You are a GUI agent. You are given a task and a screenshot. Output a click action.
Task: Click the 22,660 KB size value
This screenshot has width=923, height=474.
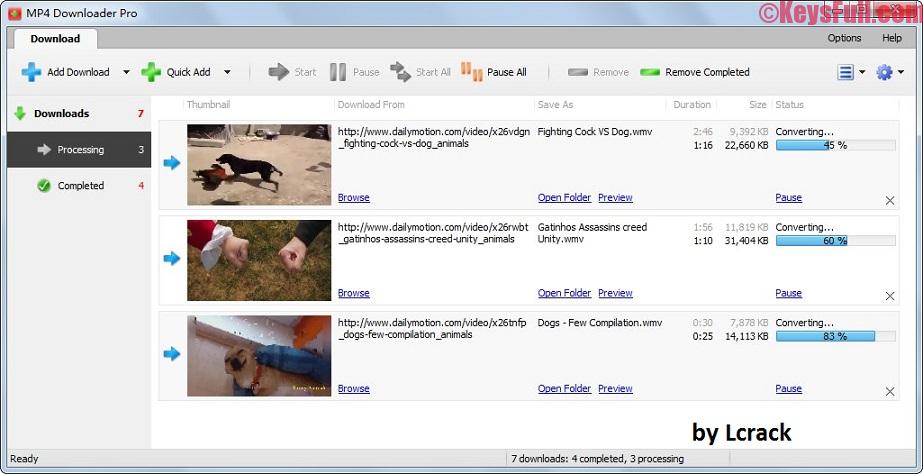point(746,145)
